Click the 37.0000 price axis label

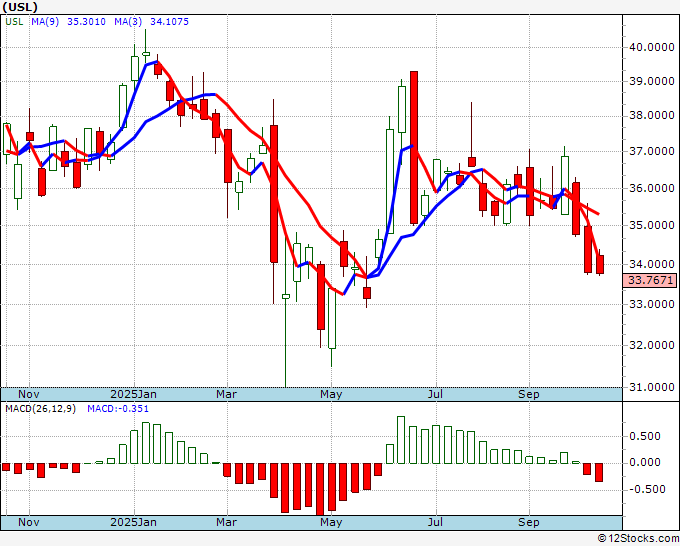tap(652, 151)
